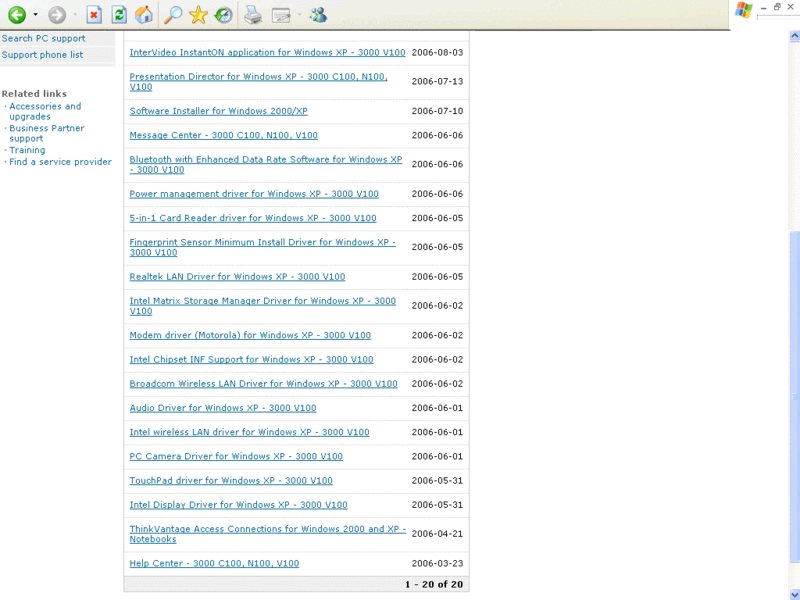Click the vertical scrollbar down arrow
Viewport: 800px width, 600px height.
(794, 594)
